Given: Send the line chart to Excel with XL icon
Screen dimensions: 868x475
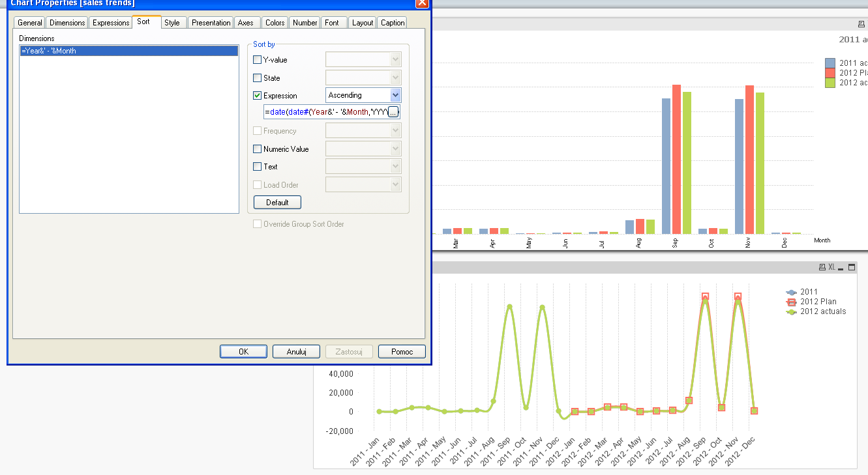Looking at the screenshot, I should [831, 267].
